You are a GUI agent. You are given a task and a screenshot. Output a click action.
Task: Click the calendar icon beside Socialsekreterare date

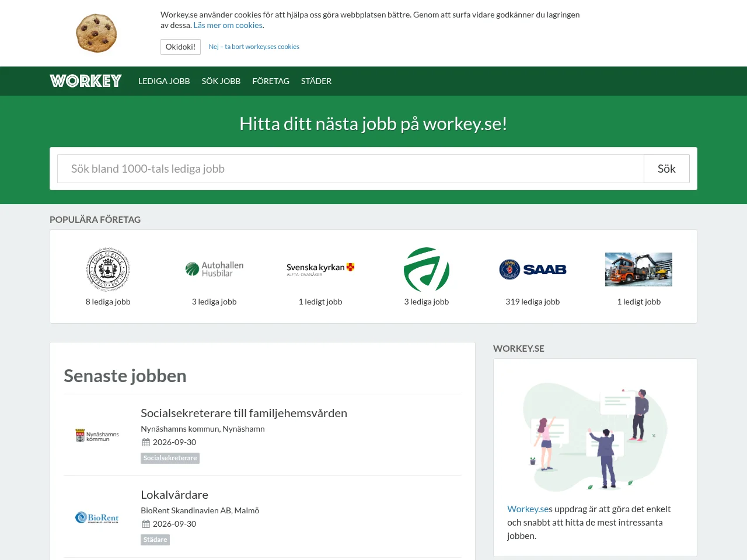tap(146, 442)
